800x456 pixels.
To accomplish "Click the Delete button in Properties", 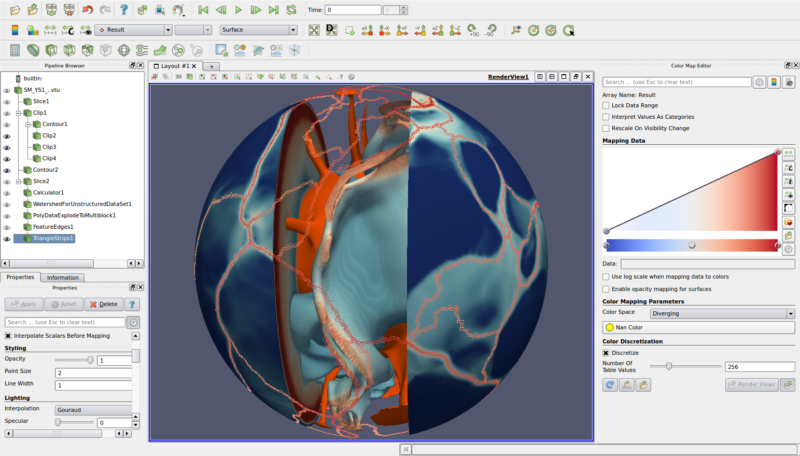I will (x=103, y=304).
